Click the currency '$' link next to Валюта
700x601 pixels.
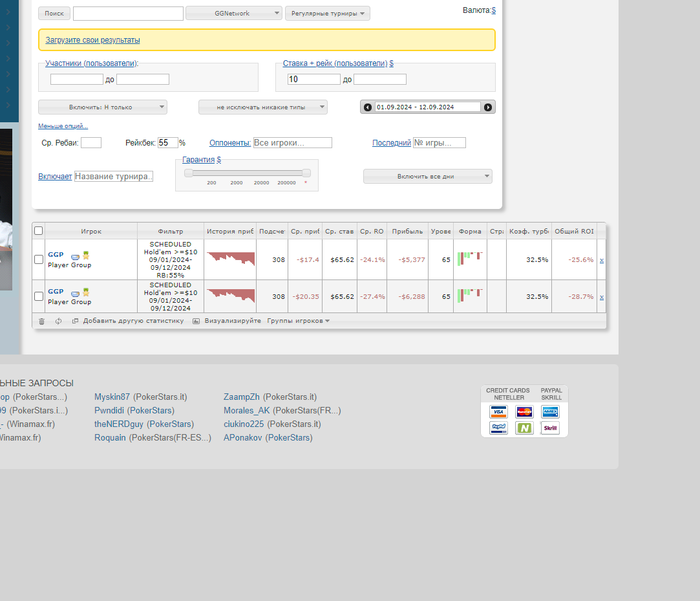(494, 10)
